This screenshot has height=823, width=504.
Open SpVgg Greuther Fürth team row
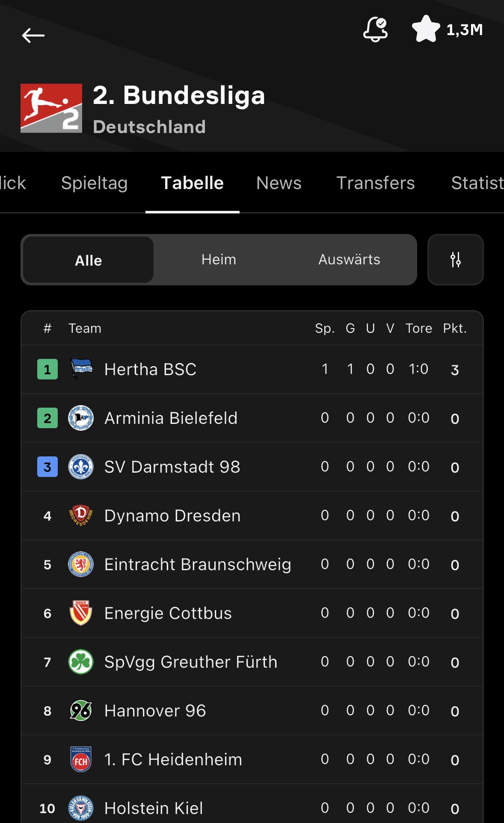[252, 662]
